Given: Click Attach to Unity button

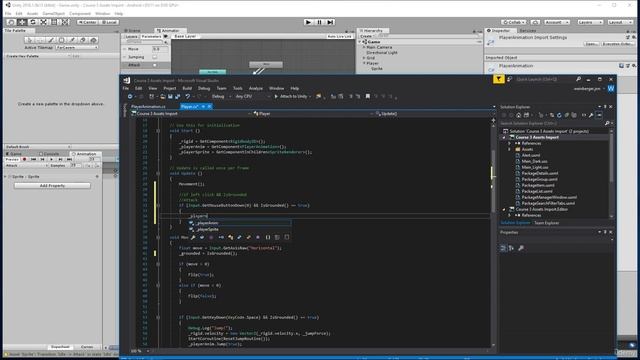Looking at the screenshot, I should coord(291,96).
